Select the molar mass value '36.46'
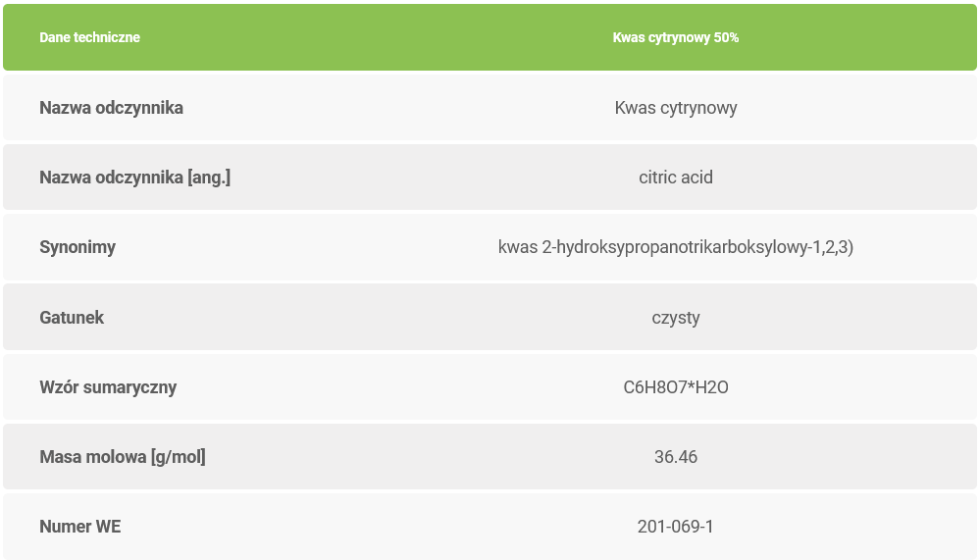The width and height of the screenshot is (980, 560). 675,457
